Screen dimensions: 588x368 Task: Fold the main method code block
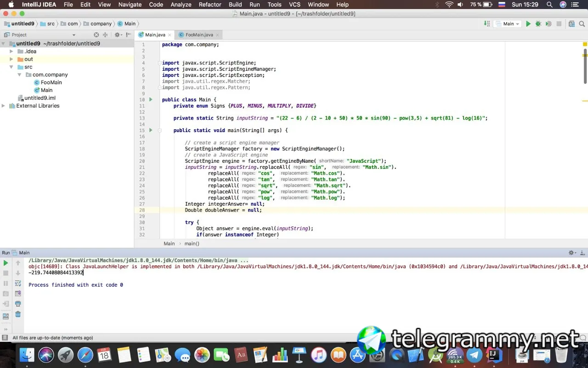tap(159, 131)
